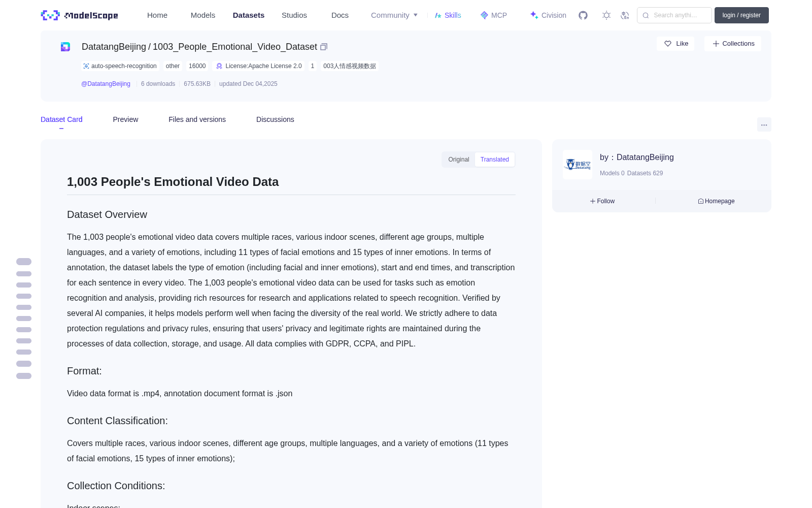
Task: Open the Datasets section
Action: (x=249, y=15)
